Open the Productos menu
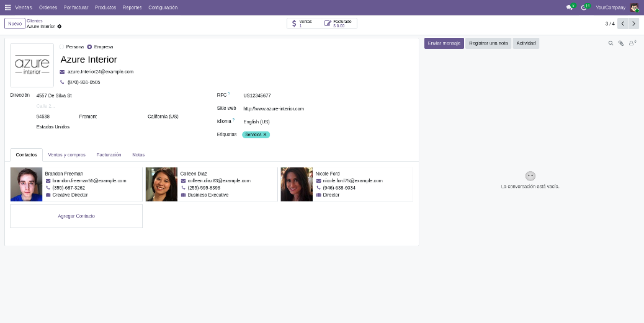Viewport: 644px width, 323px height. [x=105, y=7]
